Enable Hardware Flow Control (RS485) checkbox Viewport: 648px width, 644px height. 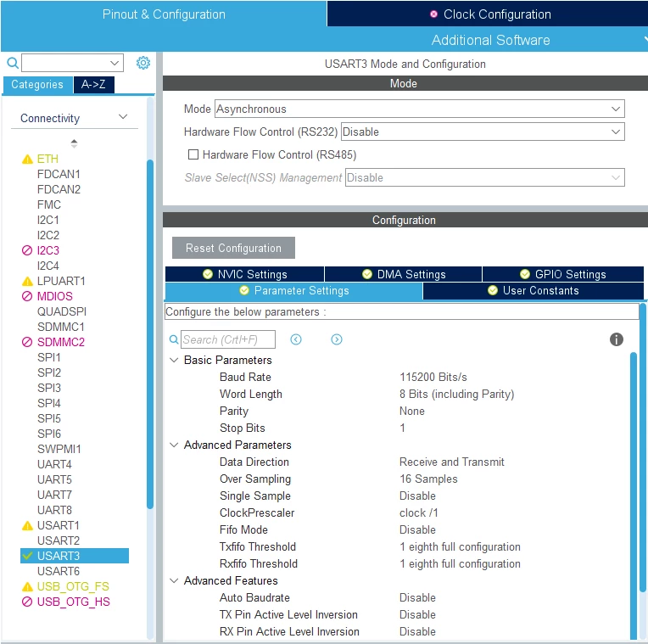coord(193,154)
